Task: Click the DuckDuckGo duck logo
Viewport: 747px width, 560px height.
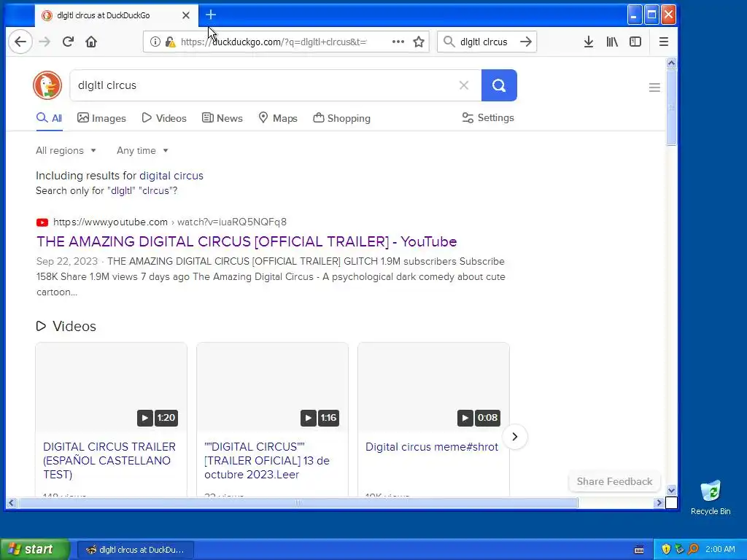Action: pyautogui.click(x=47, y=85)
